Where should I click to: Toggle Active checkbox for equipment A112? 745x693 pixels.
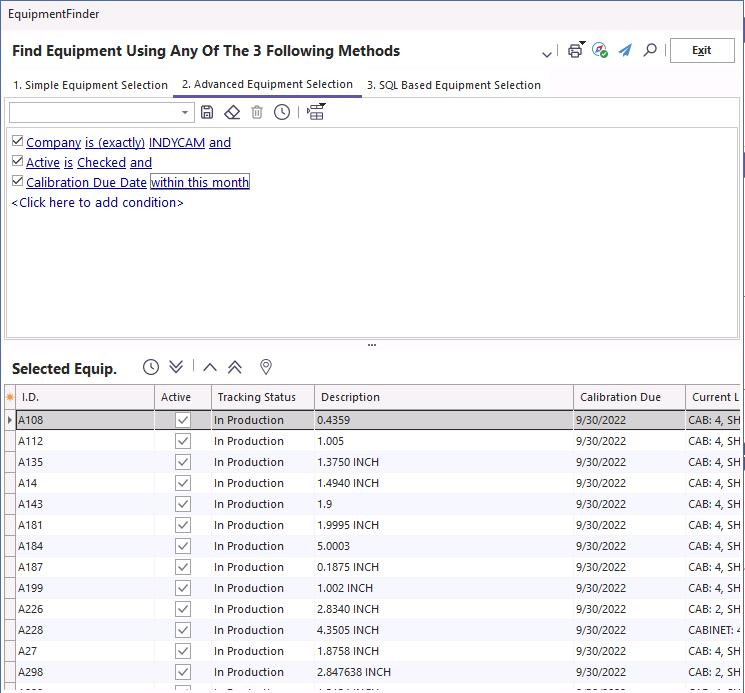[182, 441]
